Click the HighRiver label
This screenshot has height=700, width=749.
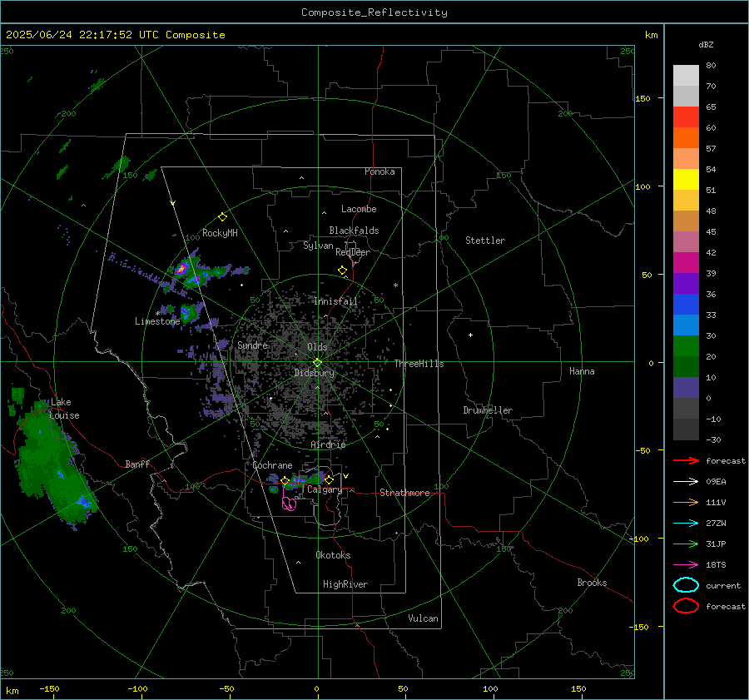tap(345, 584)
